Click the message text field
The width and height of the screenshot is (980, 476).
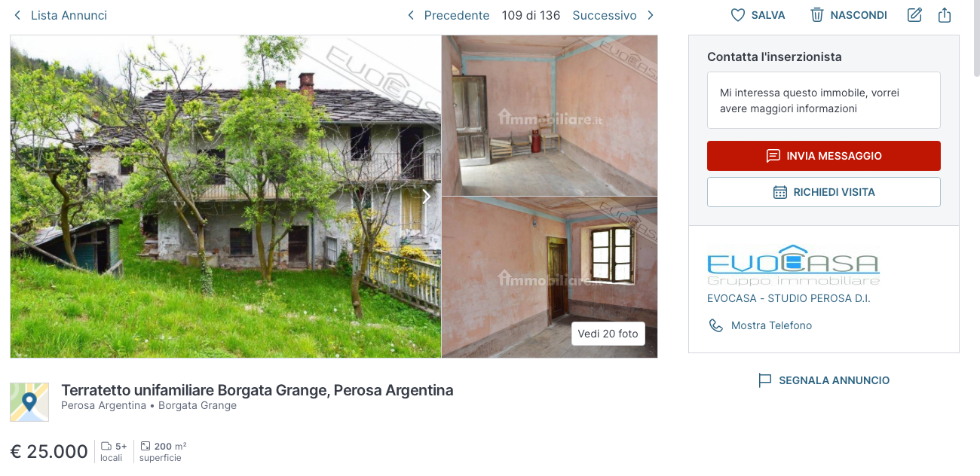tap(824, 100)
